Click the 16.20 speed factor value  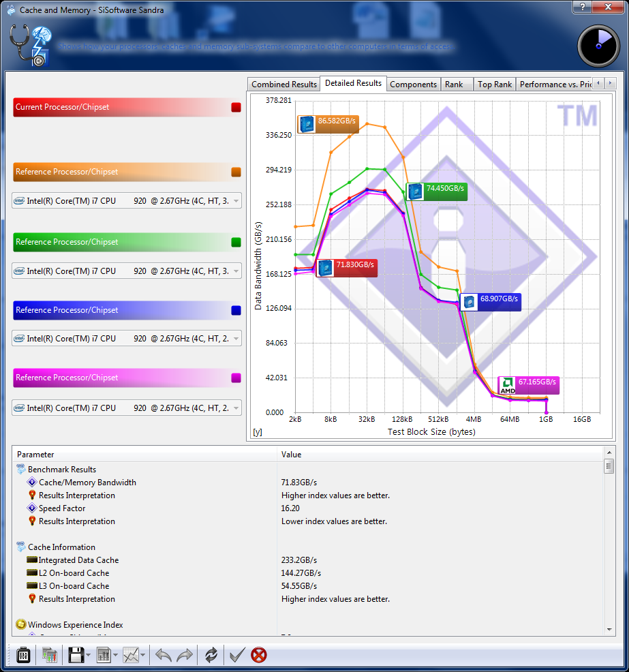290,508
